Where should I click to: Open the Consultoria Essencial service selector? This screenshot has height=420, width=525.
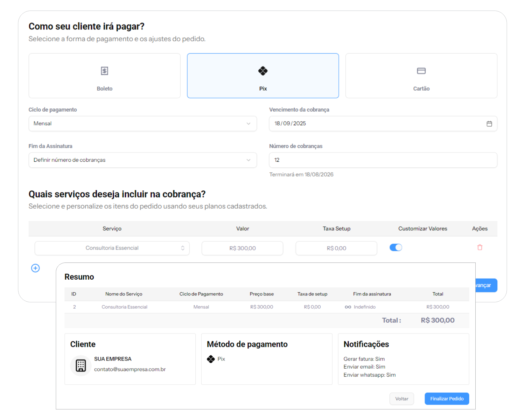click(112, 248)
